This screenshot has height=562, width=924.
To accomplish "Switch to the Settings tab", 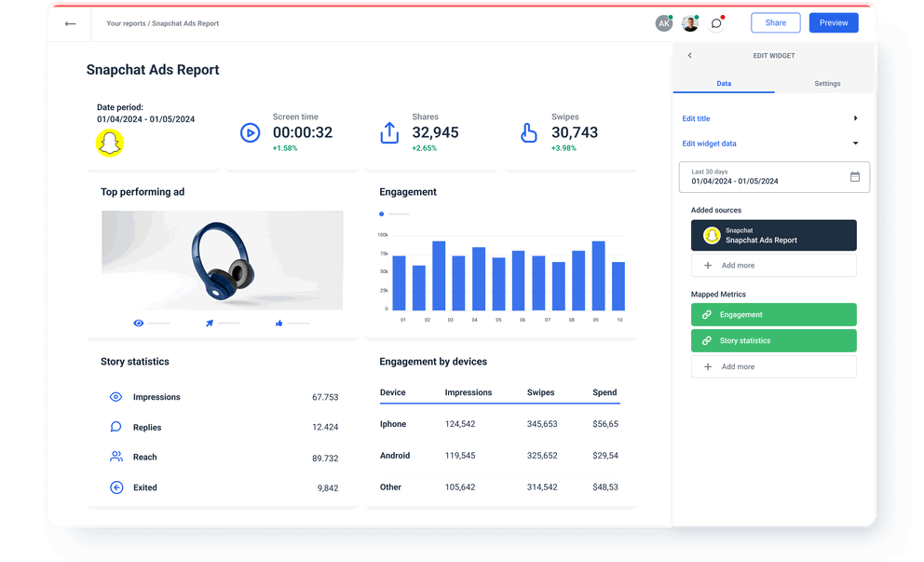I will click(827, 84).
